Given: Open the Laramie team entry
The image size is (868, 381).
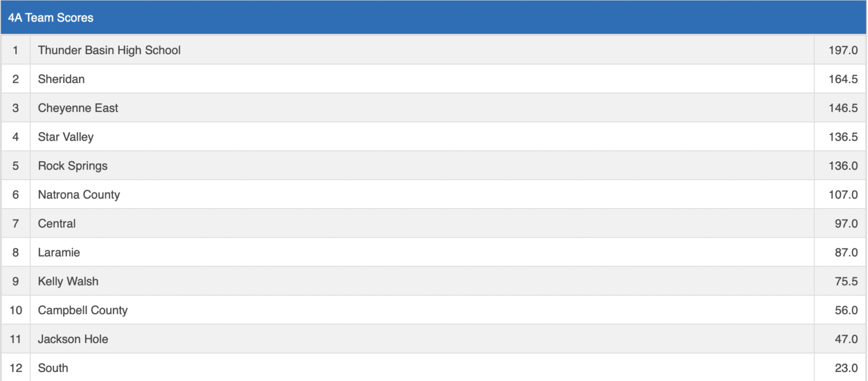Looking at the screenshot, I should coord(59,252).
